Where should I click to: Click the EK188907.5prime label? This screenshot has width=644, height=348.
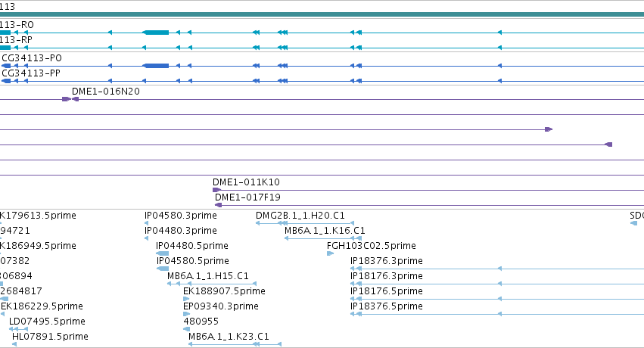coord(224,291)
